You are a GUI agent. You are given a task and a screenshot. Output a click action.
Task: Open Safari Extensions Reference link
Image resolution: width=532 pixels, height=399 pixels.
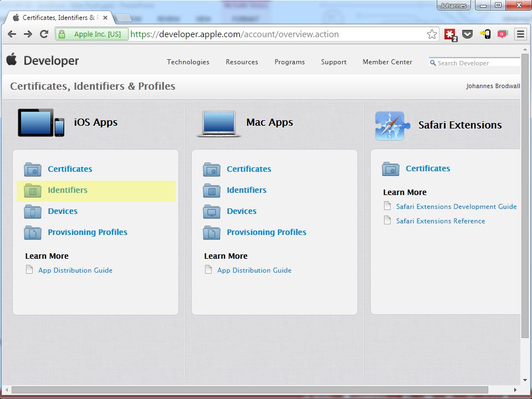tap(441, 221)
